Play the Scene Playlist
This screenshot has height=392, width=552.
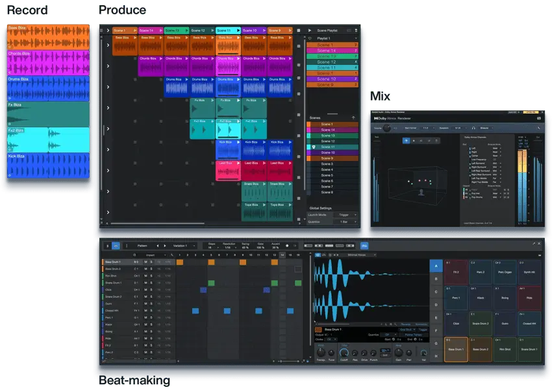[x=308, y=29]
